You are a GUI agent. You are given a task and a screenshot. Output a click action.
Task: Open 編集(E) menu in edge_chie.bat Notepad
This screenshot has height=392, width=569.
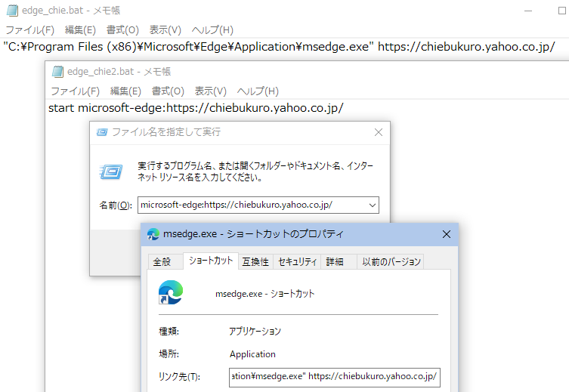[80, 29]
